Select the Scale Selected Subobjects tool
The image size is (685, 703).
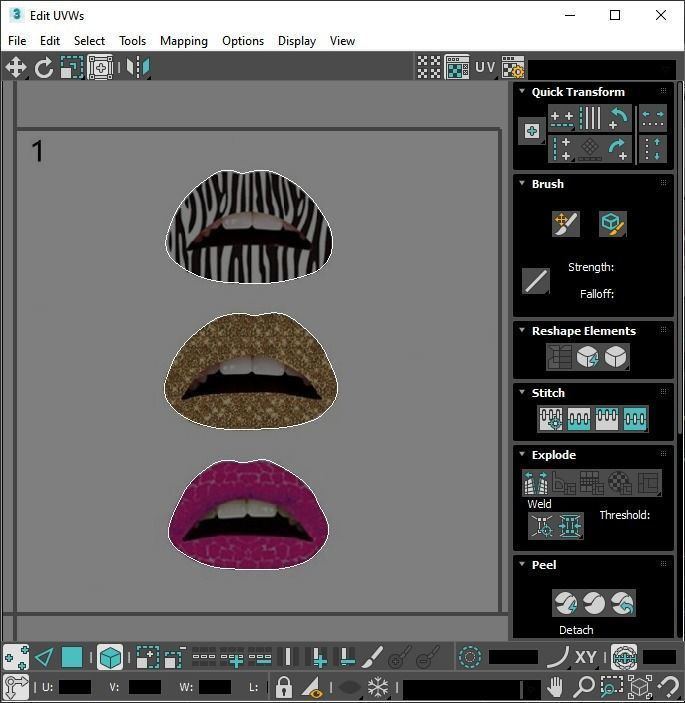click(72, 67)
